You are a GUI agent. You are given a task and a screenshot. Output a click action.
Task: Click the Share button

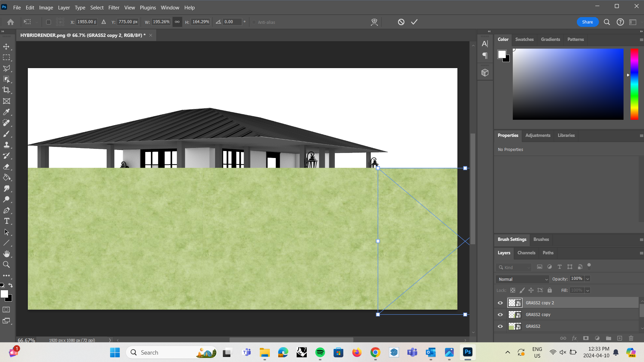[587, 21]
